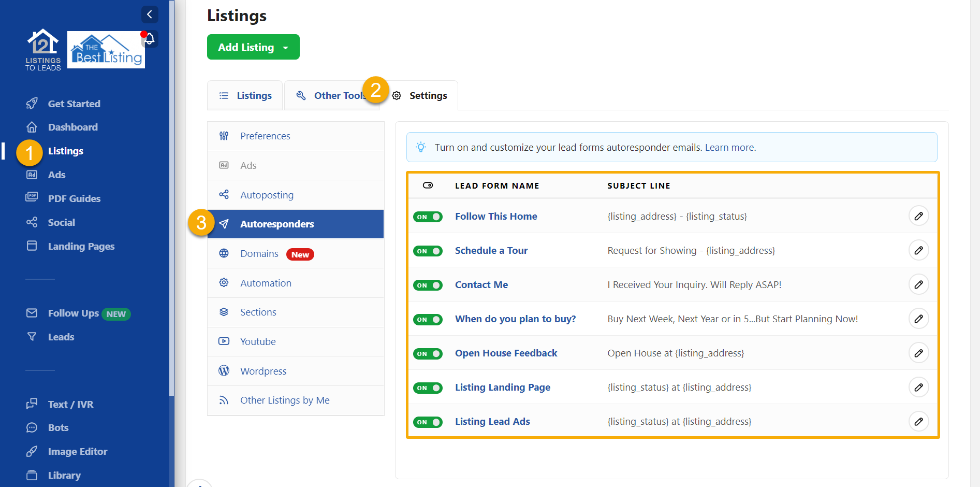Screen dimensions: 980x487
Task: Turn off the Open House Feedback autoresponder
Action: (428, 353)
